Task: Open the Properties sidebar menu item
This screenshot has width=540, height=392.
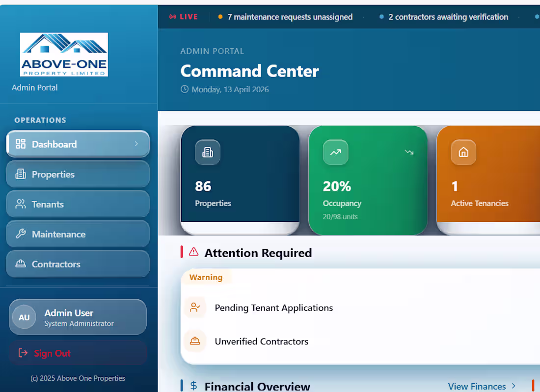Action: tap(78, 174)
